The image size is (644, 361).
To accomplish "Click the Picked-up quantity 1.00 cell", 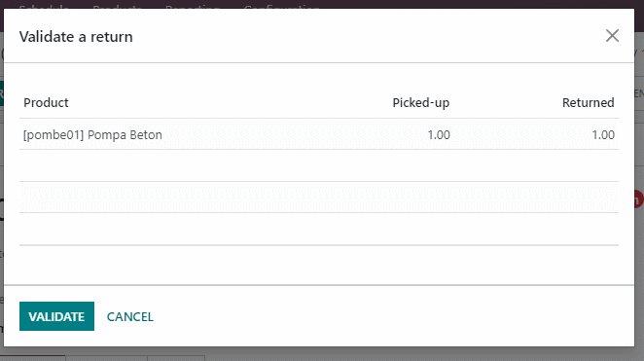I will tap(439, 134).
